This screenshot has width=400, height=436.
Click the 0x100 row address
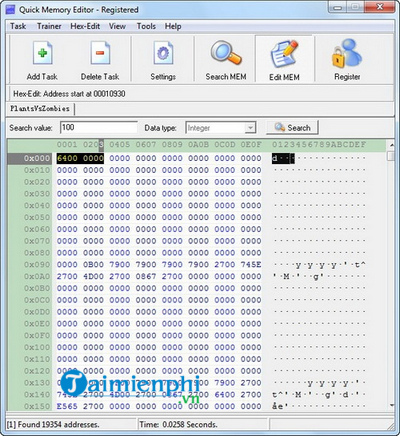37,347
